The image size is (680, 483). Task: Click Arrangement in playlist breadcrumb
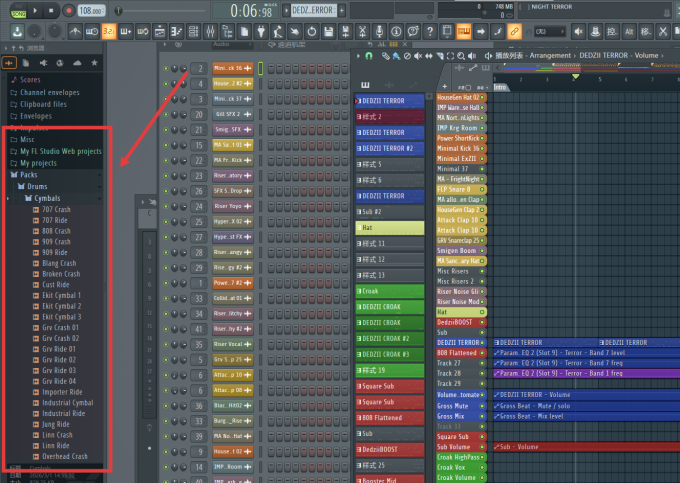pyautogui.click(x=550, y=55)
